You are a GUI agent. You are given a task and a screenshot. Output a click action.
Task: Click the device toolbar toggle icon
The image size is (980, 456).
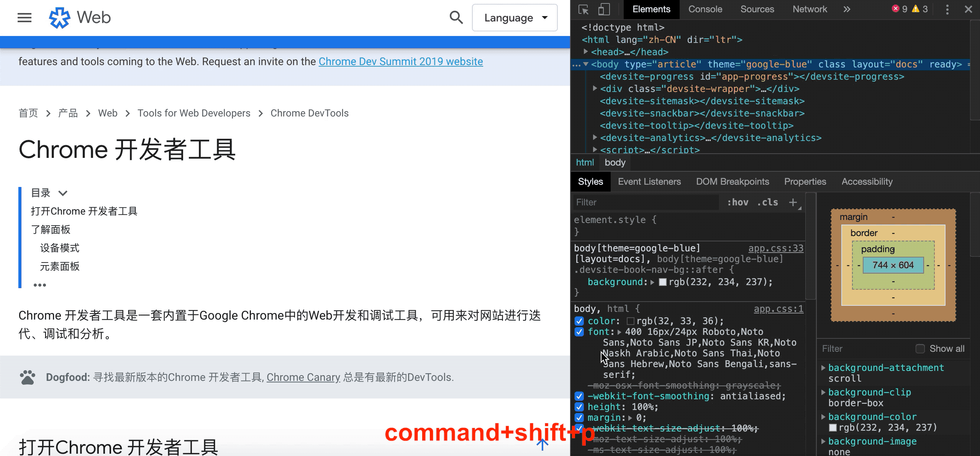[x=605, y=8]
